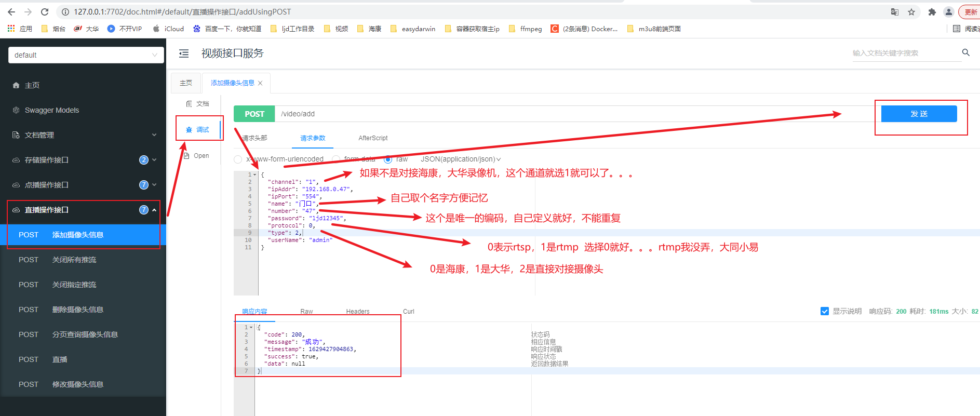980x416 pixels.
Task: Close the 添加摄像头信息 tab
Action: 260,83
